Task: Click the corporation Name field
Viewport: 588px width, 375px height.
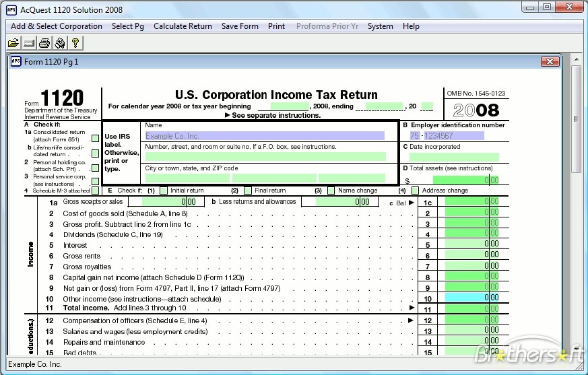Action: [265, 136]
